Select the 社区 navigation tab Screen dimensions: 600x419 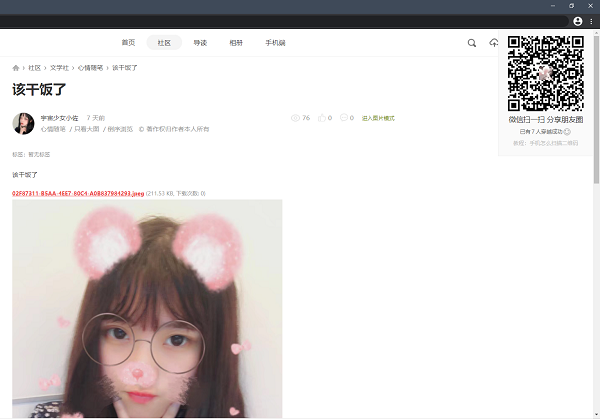[x=164, y=43]
